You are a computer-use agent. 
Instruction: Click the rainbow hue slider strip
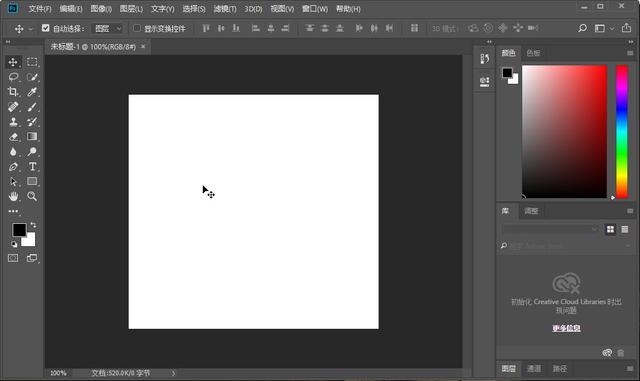pos(622,131)
